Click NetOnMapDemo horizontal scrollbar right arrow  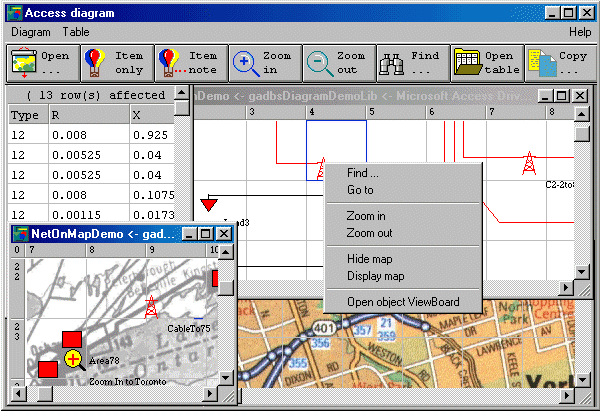[210, 393]
